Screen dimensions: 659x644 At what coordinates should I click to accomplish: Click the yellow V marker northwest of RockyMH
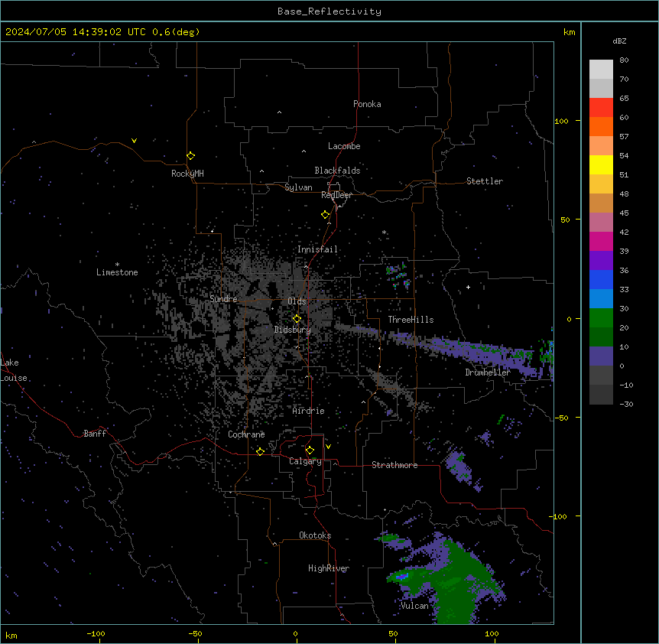point(134,141)
